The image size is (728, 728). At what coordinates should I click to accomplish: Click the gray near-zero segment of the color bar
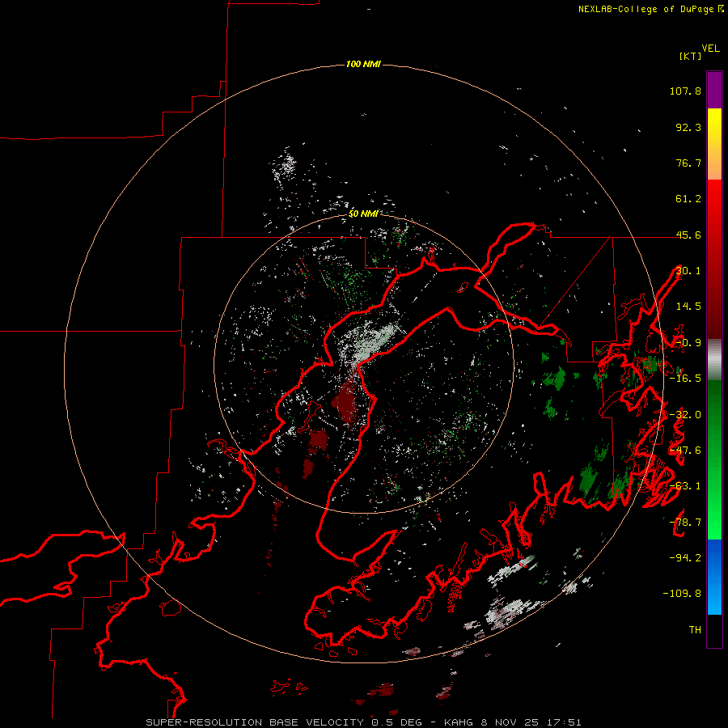coord(714,360)
